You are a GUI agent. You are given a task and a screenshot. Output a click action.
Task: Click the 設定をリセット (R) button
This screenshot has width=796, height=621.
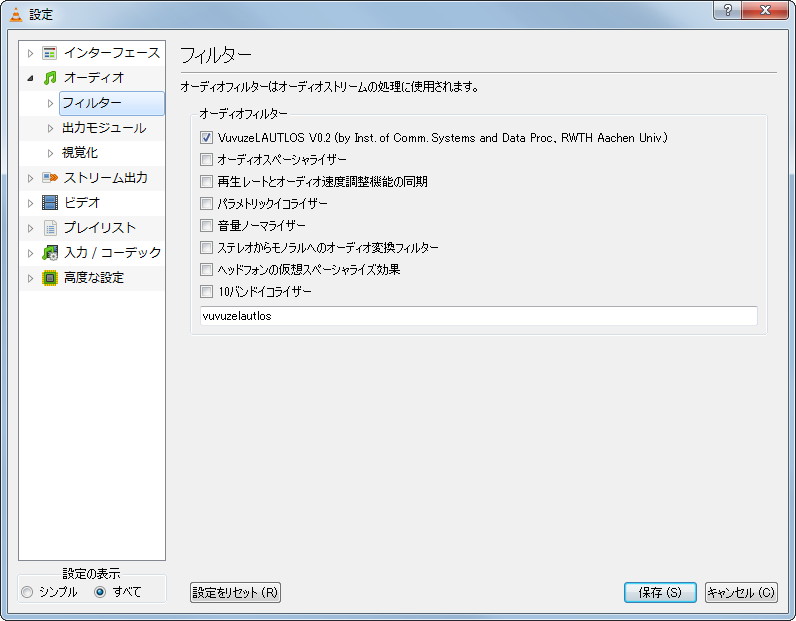coord(236,593)
